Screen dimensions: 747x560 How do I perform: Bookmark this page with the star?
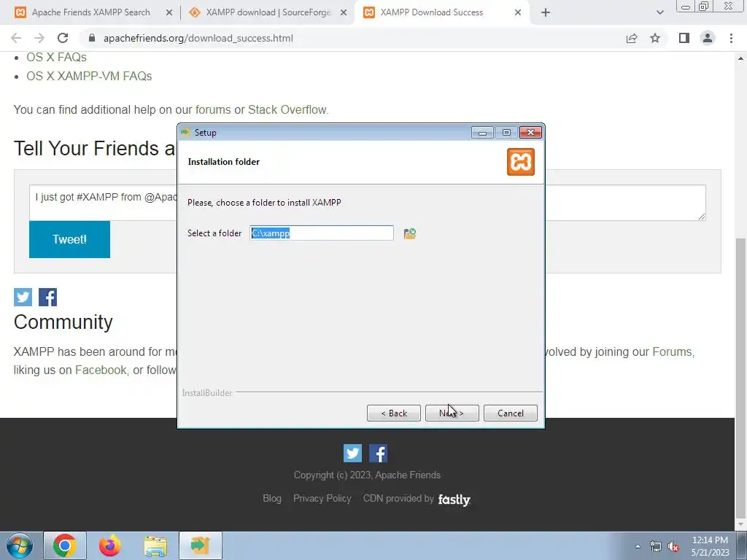(655, 38)
